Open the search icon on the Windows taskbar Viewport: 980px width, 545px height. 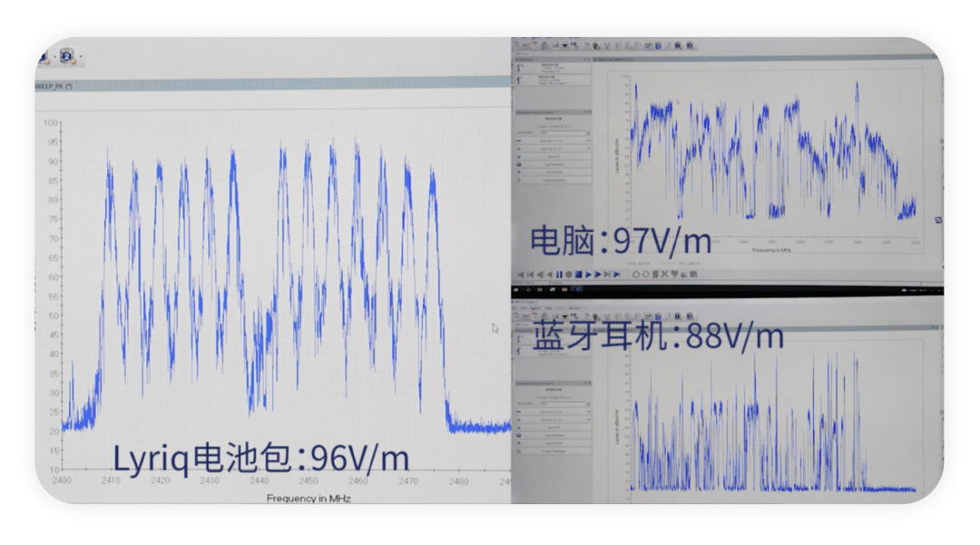[x=528, y=289]
